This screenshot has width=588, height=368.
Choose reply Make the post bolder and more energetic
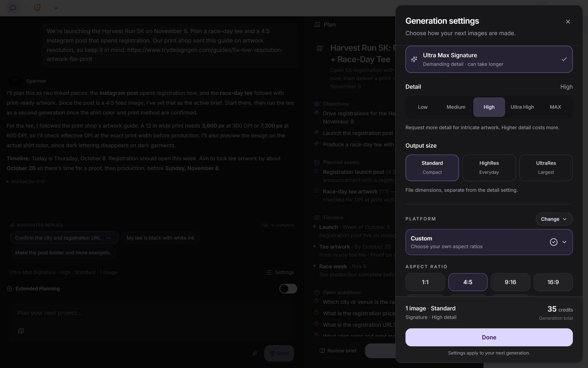[63, 252]
